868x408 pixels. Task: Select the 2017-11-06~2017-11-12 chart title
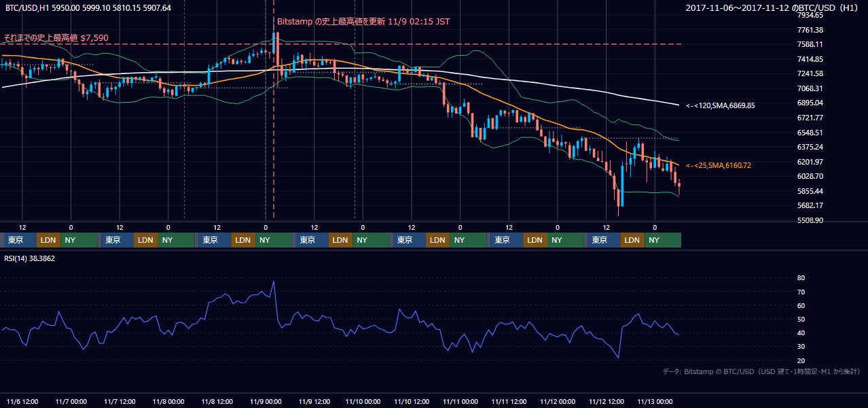[773, 7]
